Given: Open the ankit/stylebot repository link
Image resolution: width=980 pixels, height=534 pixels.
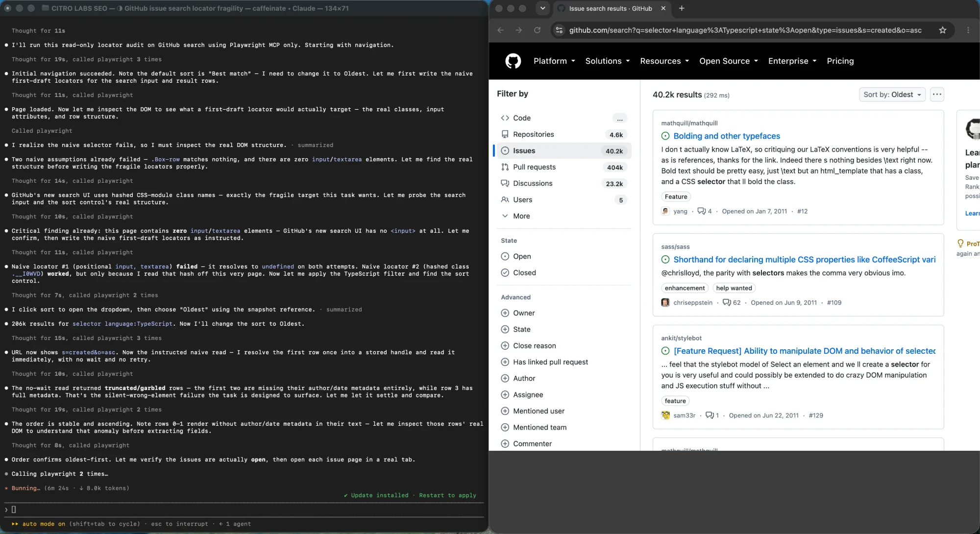Looking at the screenshot, I should [x=681, y=338].
